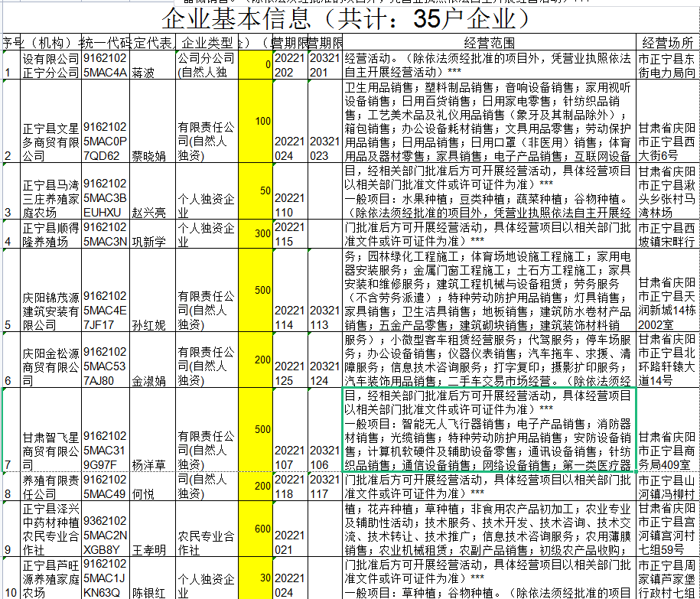Click the code cell 93621025MAC2NXGB8Y
The height and width of the screenshot is (599, 700).
105,529
